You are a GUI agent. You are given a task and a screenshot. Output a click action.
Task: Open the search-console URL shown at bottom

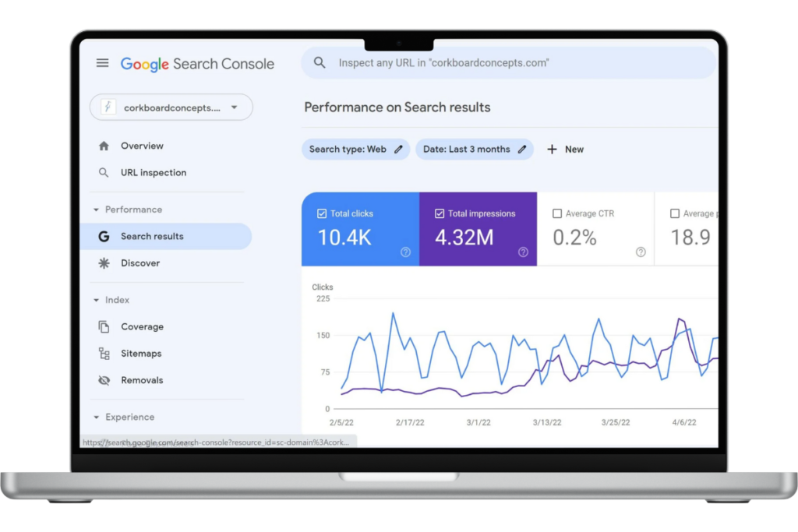(216, 441)
